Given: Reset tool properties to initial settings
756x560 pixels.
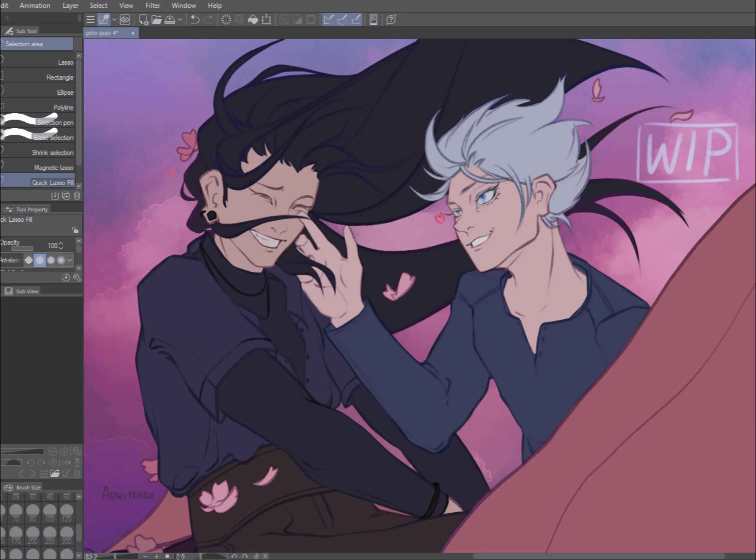Looking at the screenshot, I should click(66, 278).
